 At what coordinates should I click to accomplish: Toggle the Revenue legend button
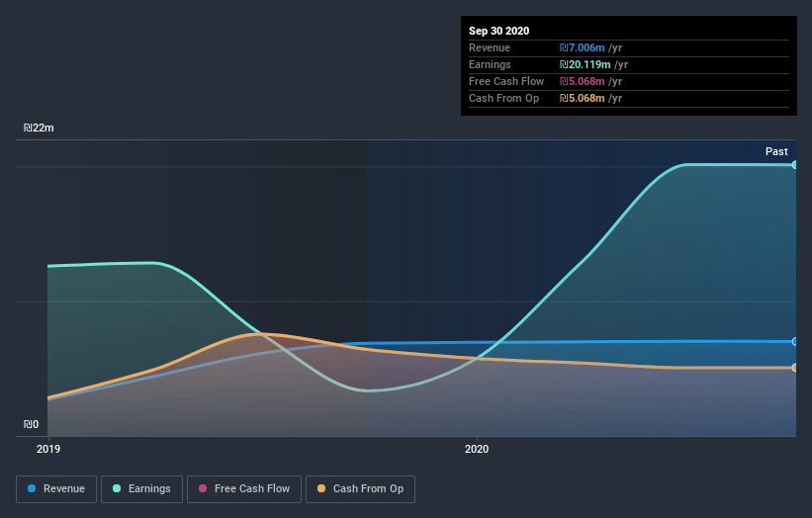56,489
